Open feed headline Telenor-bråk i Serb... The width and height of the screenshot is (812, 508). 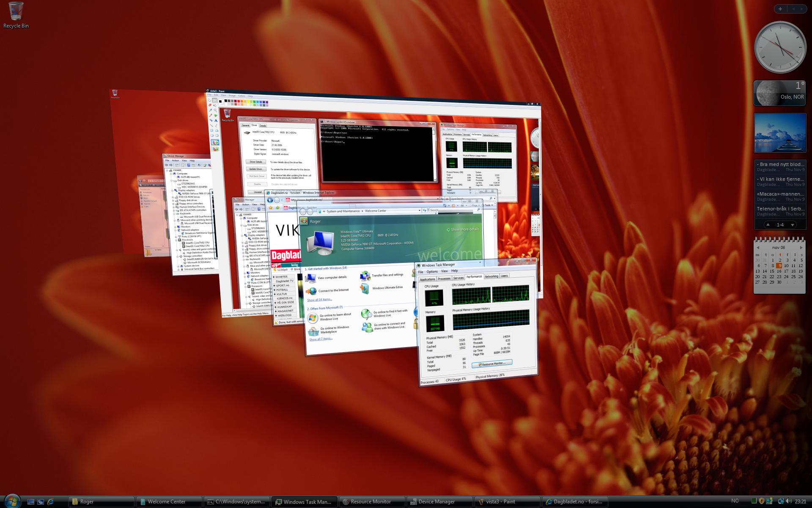click(x=780, y=209)
